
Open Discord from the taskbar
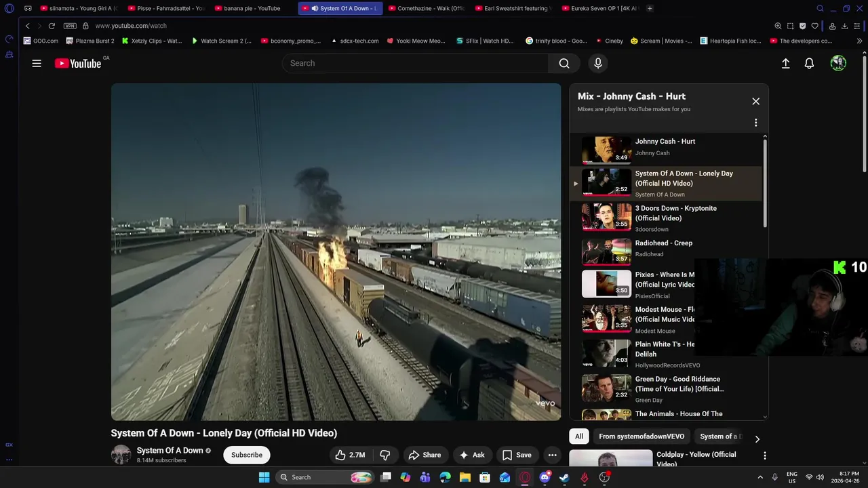545,477
